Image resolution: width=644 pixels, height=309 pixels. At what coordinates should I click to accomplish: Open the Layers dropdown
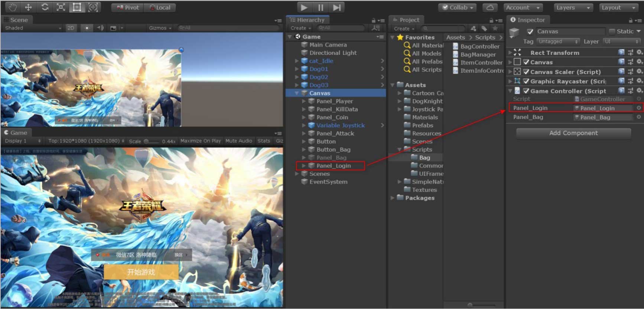[x=573, y=7]
